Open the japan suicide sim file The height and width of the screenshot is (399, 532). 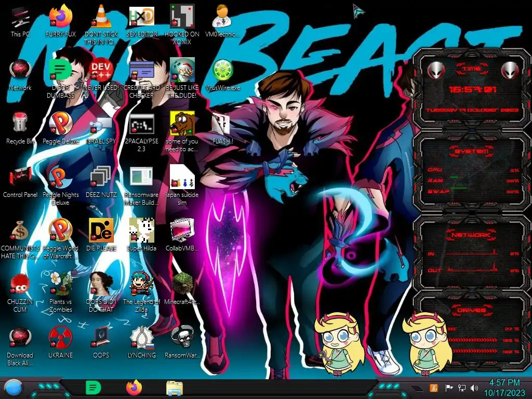(182, 185)
